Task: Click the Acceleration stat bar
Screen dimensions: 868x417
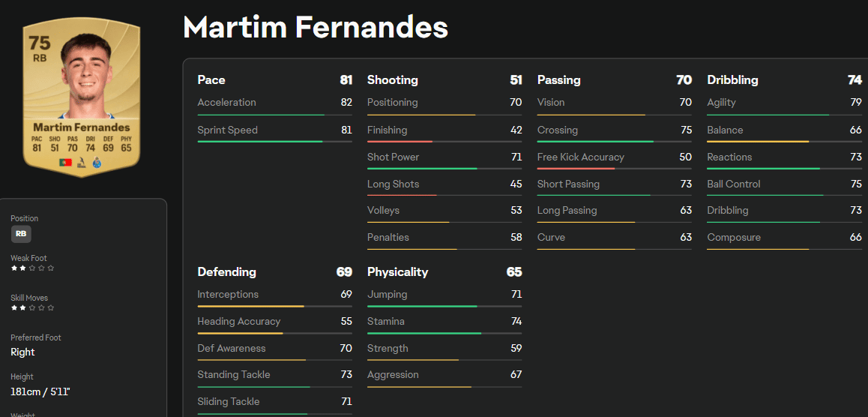Action: coord(274,115)
